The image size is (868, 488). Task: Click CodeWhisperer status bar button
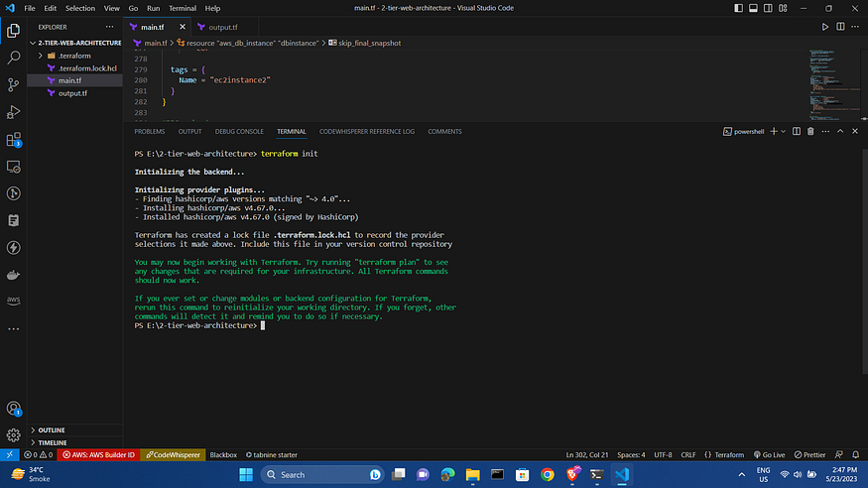[x=173, y=455]
